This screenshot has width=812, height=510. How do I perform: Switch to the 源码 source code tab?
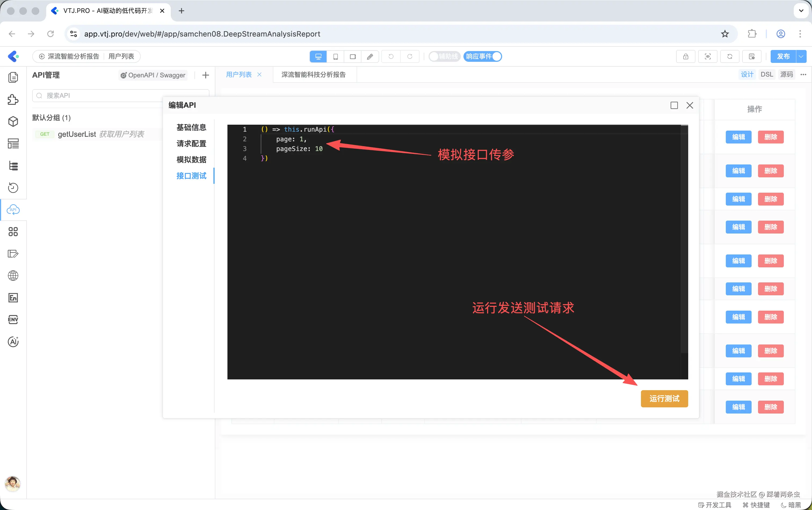[787, 74]
